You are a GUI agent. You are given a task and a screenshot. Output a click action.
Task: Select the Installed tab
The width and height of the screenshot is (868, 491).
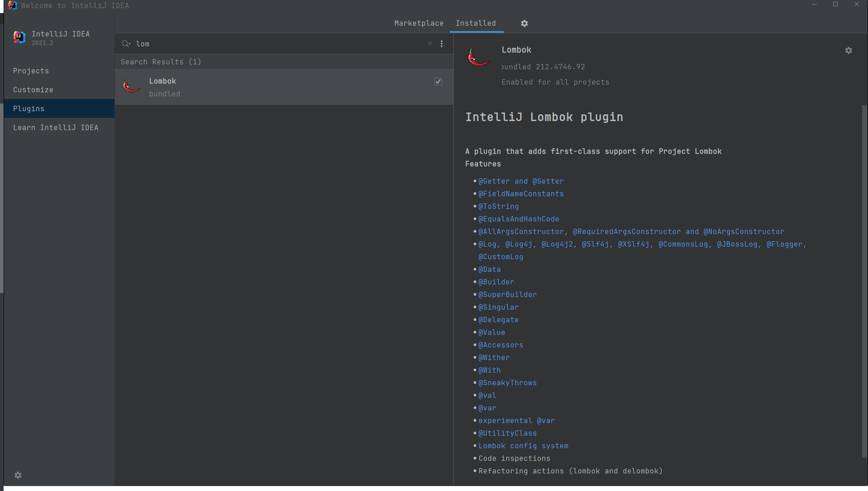[x=476, y=23]
